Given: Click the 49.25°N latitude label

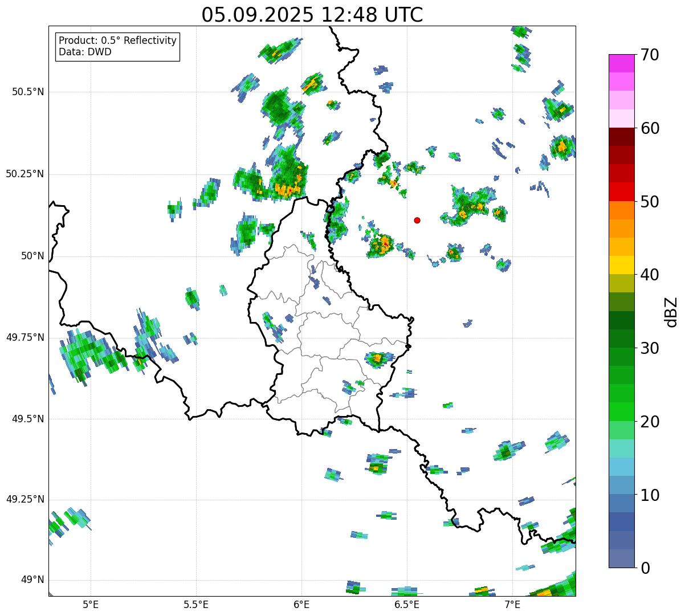Looking at the screenshot, I should [25, 499].
